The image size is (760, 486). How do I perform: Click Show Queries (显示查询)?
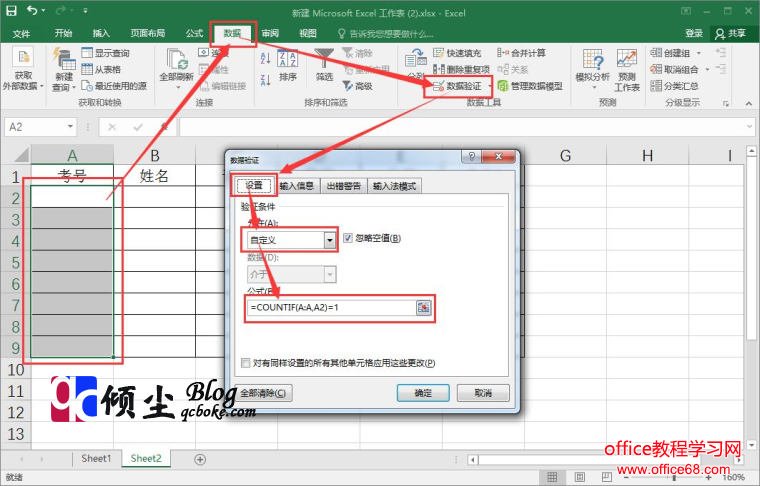click(x=106, y=53)
